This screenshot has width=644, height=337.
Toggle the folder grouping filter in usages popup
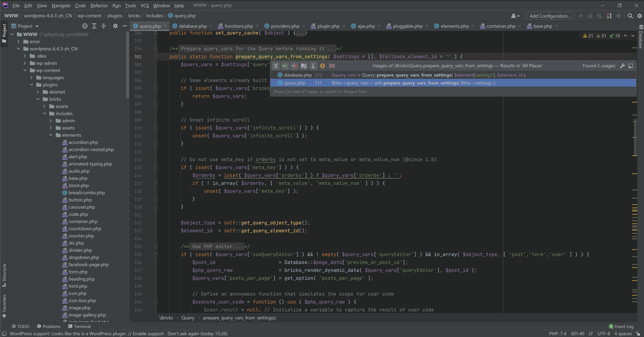[304, 66]
